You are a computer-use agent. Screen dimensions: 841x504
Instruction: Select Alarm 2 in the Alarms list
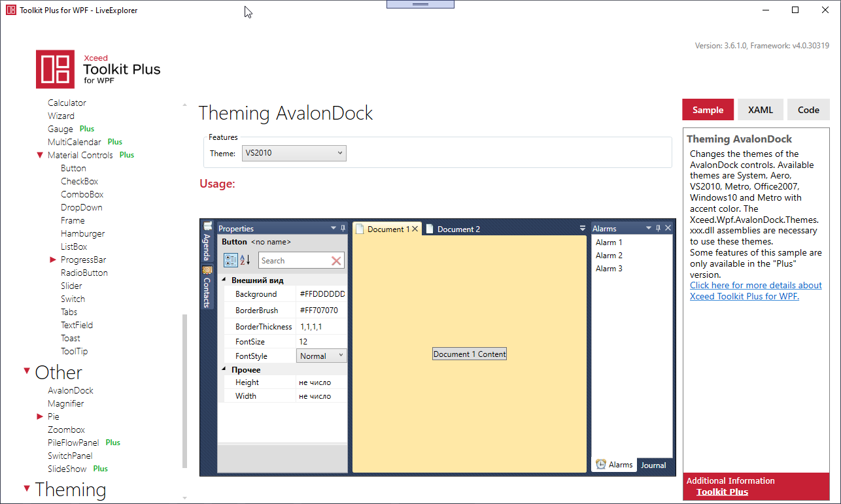pos(609,256)
